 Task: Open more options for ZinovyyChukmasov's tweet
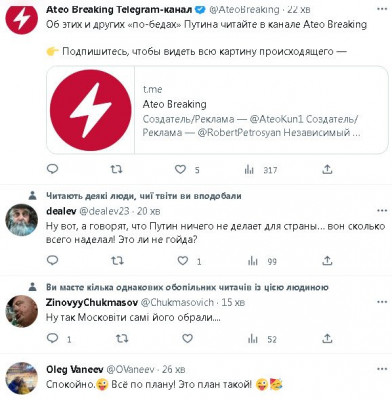[382, 302]
